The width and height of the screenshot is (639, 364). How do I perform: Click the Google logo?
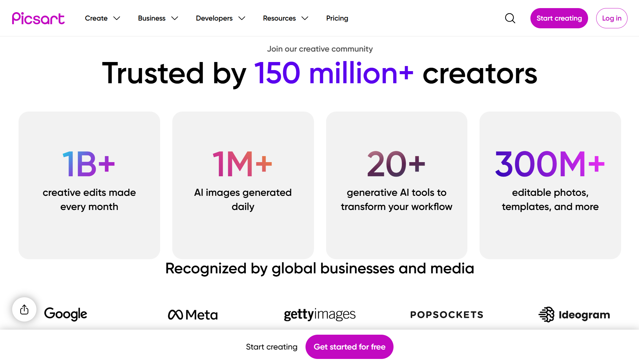pyautogui.click(x=66, y=314)
